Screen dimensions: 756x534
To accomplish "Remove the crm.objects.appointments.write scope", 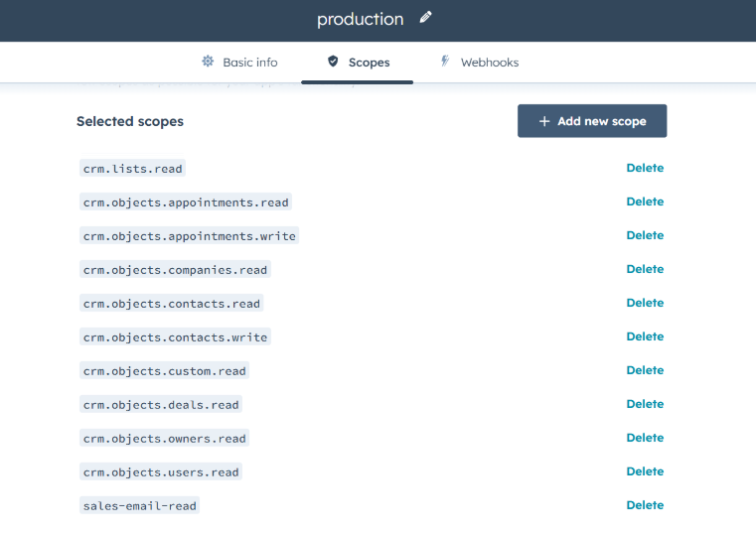I will point(644,236).
